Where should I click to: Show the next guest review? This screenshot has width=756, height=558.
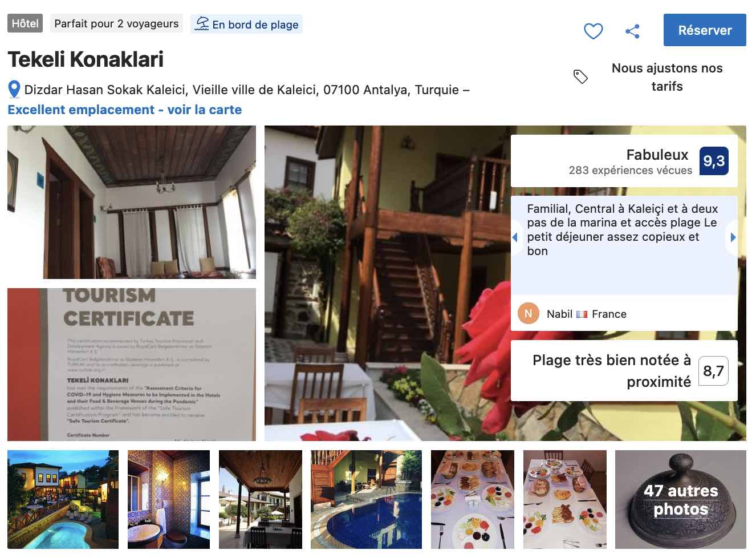[x=733, y=237]
